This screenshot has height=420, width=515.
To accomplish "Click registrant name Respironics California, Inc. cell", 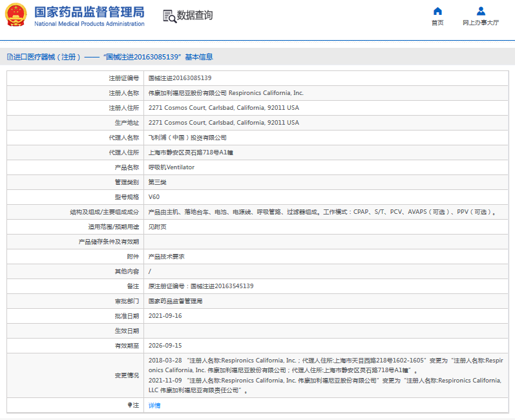I will click(x=226, y=93).
